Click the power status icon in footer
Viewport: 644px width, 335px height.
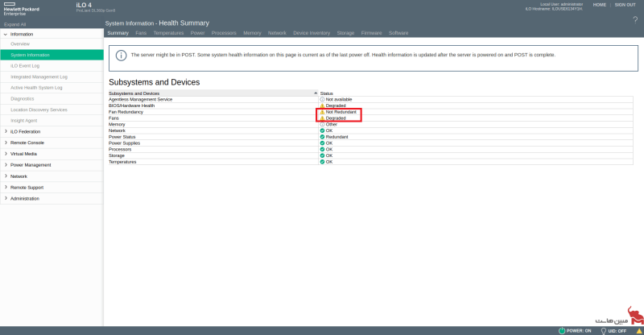click(x=562, y=330)
